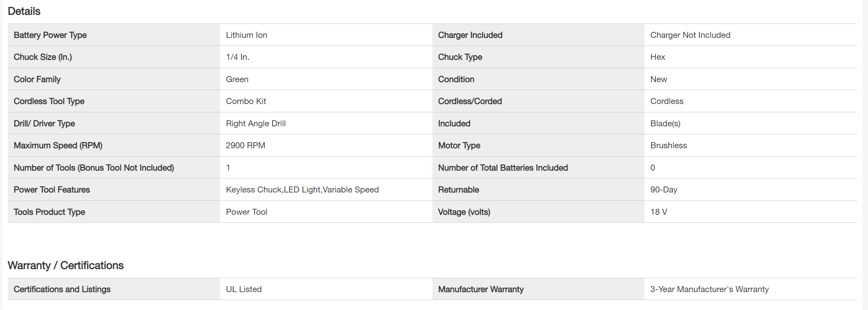Select the Battery Power Type label
This screenshot has width=868, height=310.
50,35
